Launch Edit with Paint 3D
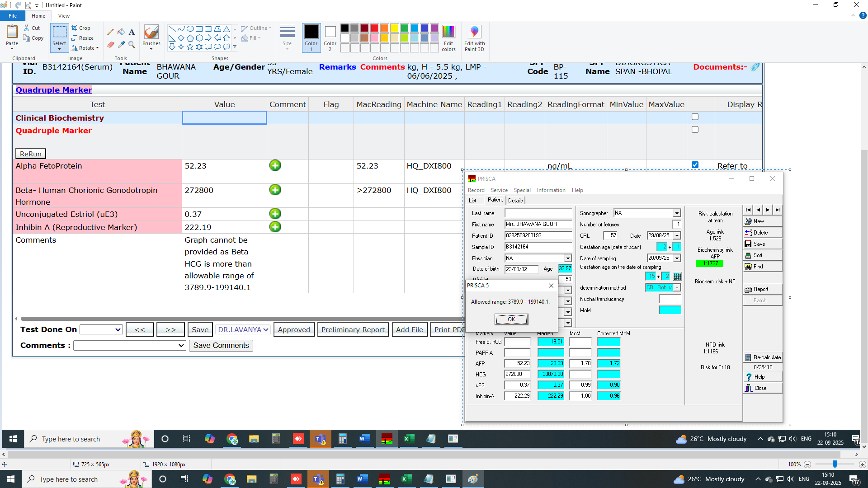Image resolution: width=868 pixels, height=488 pixels. (x=474, y=38)
